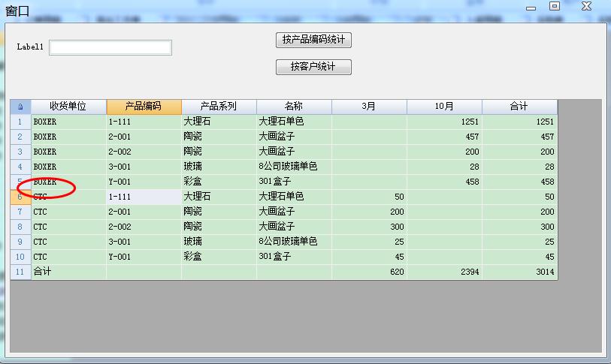611x364 pixels.
Task: Click product code 2-001 in row 2
Action: [x=144, y=137]
